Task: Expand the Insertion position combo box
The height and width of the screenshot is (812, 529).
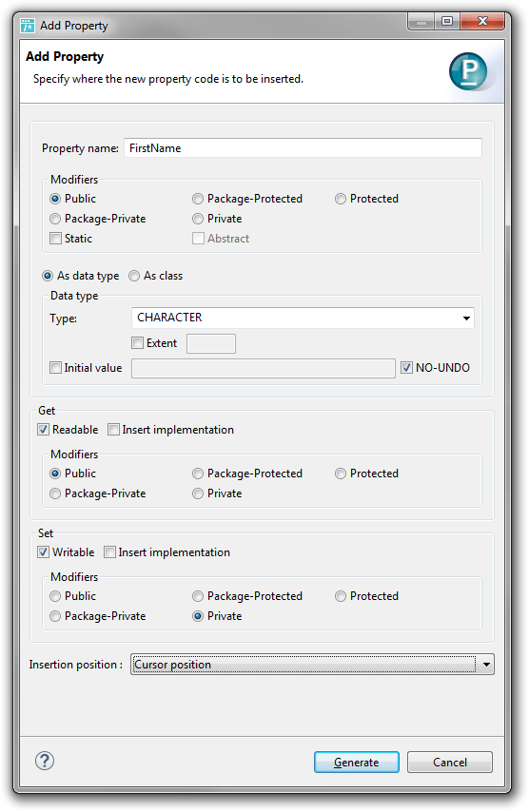Action: coord(312,665)
